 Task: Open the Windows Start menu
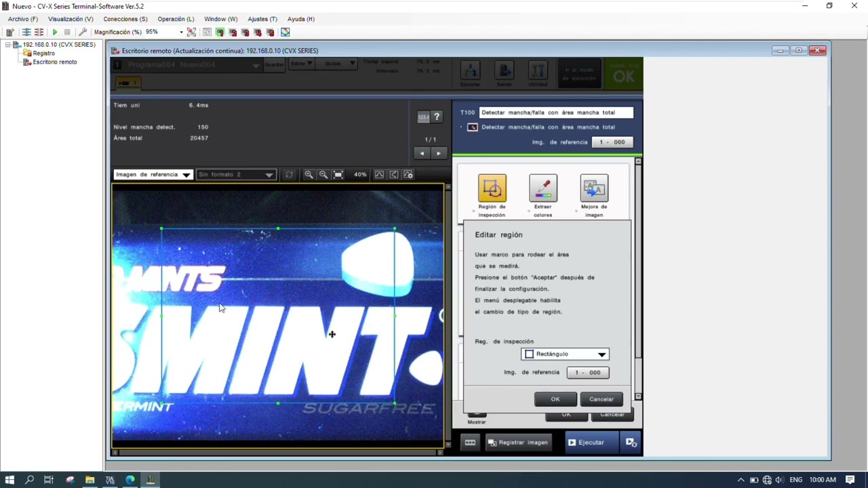pyautogui.click(x=9, y=480)
